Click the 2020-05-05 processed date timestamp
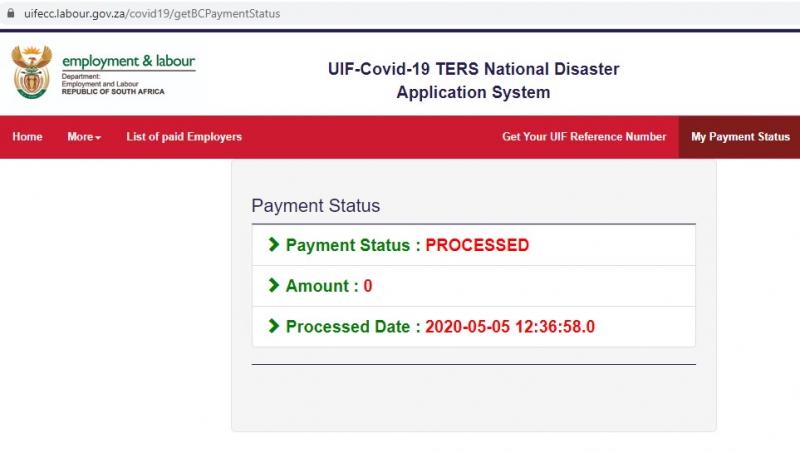This screenshot has height=453, width=800. coord(510,327)
